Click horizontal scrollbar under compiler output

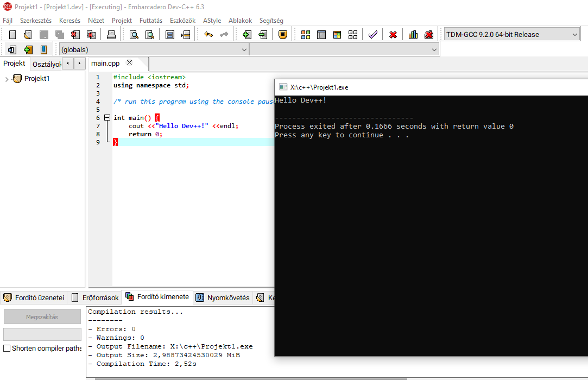pos(251,379)
